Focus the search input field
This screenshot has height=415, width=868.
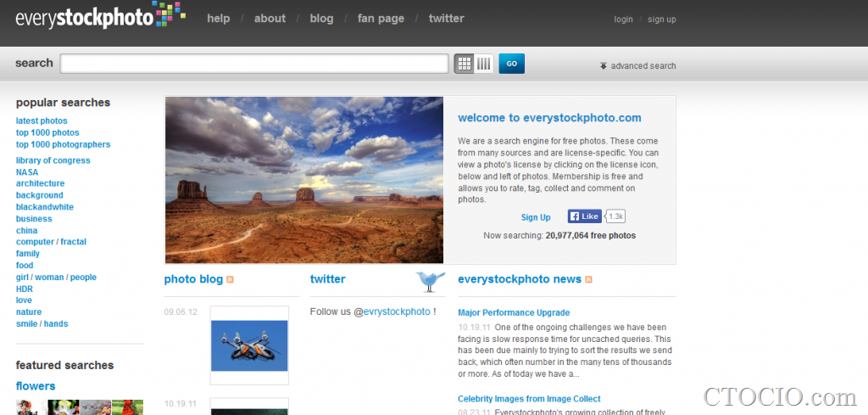(254, 64)
